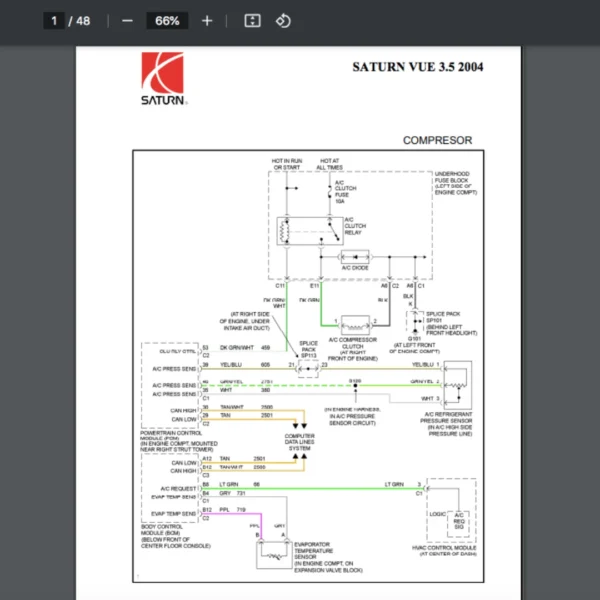Screen dimensions: 600x600
Task: Click the Computer Data Lines System label
Action: click(x=300, y=443)
